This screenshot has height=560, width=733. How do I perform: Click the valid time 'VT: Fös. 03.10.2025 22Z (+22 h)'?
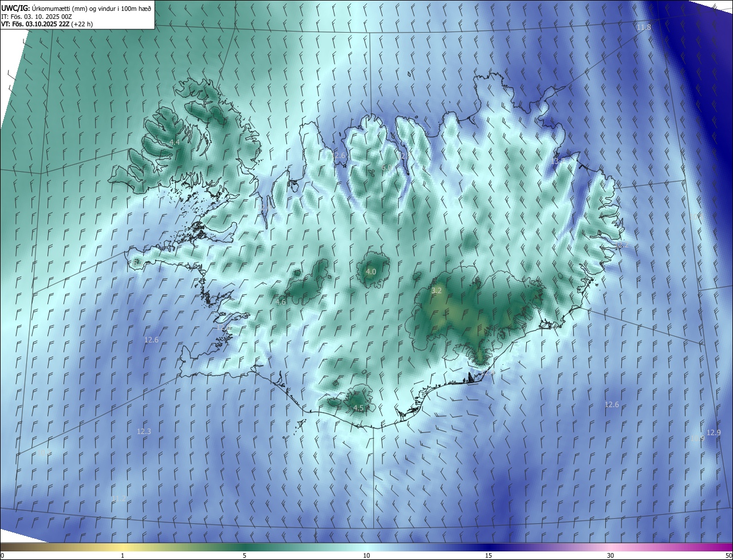point(47,24)
